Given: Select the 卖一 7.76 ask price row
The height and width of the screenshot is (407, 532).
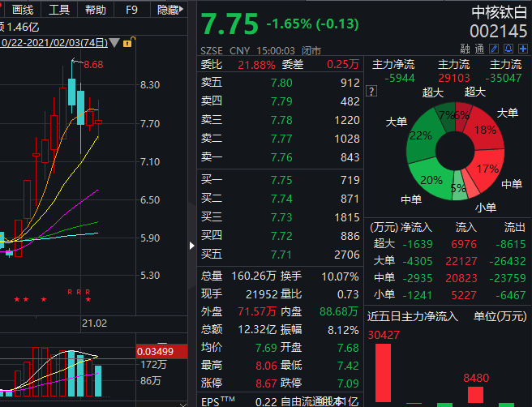Looking at the screenshot, I should click(x=281, y=157).
